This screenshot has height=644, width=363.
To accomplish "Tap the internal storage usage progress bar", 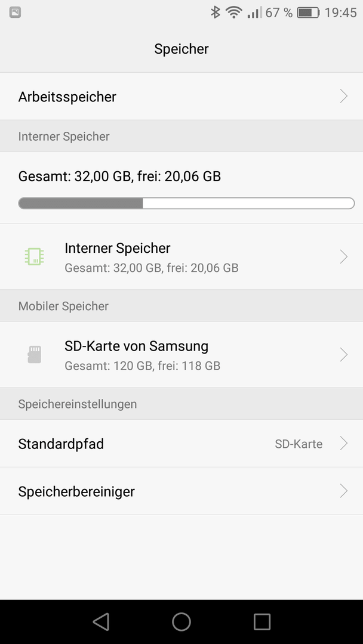I will click(x=186, y=203).
